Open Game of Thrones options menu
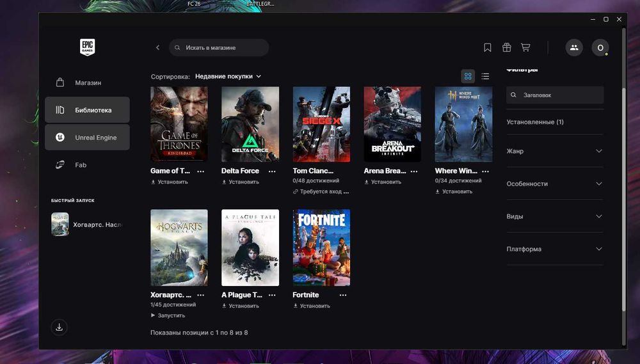This screenshot has height=364, width=640. pyautogui.click(x=201, y=171)
